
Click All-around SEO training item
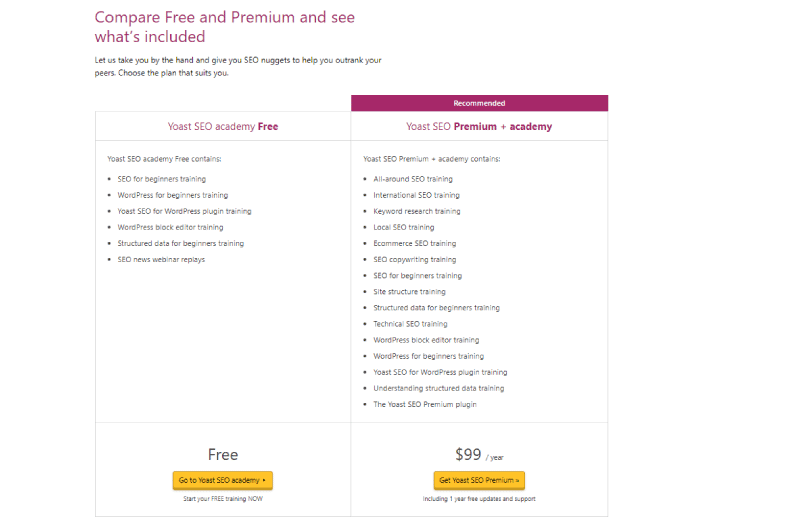pyautogui.click(x=413, y=179)
